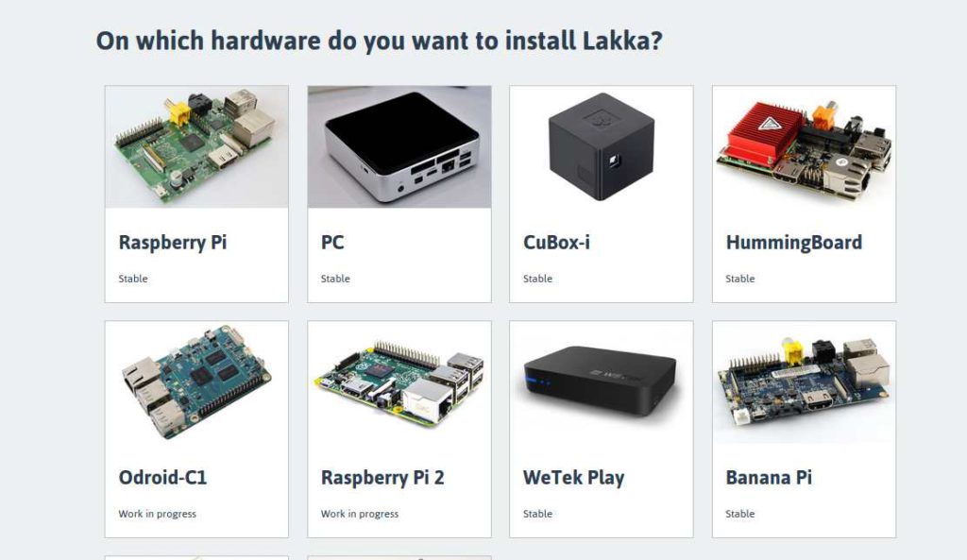Click Stable label under Banana Pi
The image size is (967, 560).
click(740, 514)
